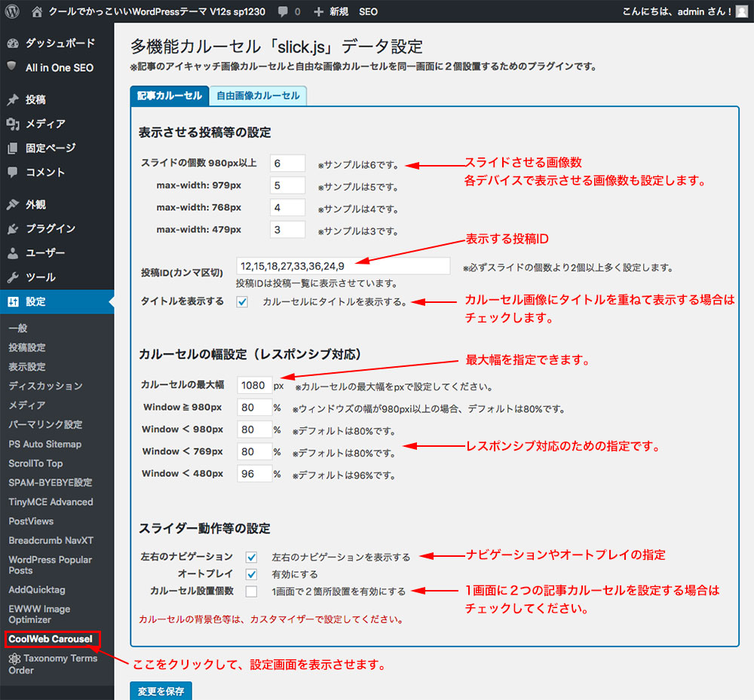Uncheck 左右のナビゲーション checkbox

(251, 557)
